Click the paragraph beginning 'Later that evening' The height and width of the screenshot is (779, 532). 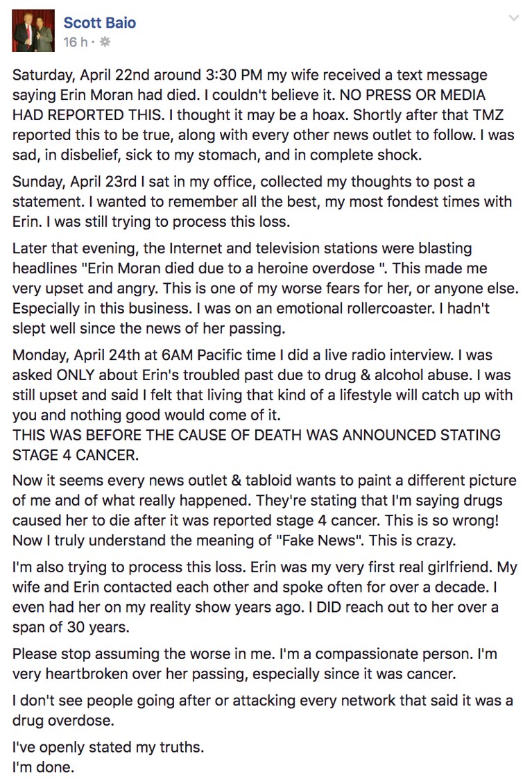coord(266,288)
